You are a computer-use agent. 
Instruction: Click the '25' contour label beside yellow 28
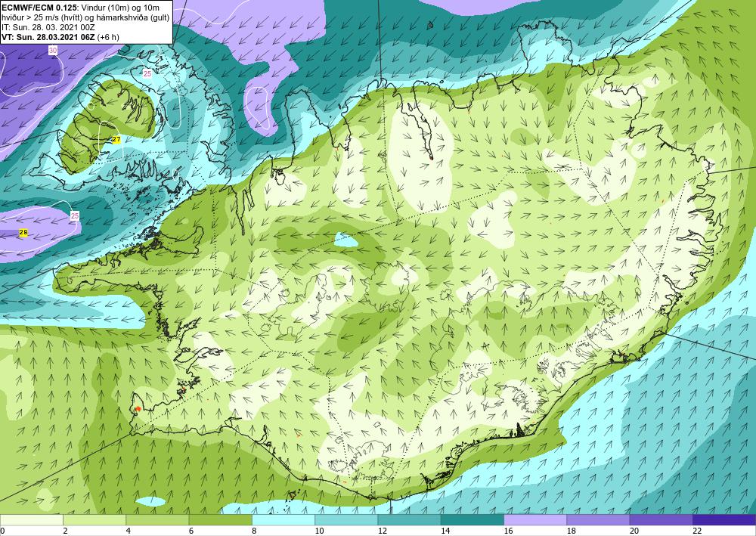coord(75,215)
